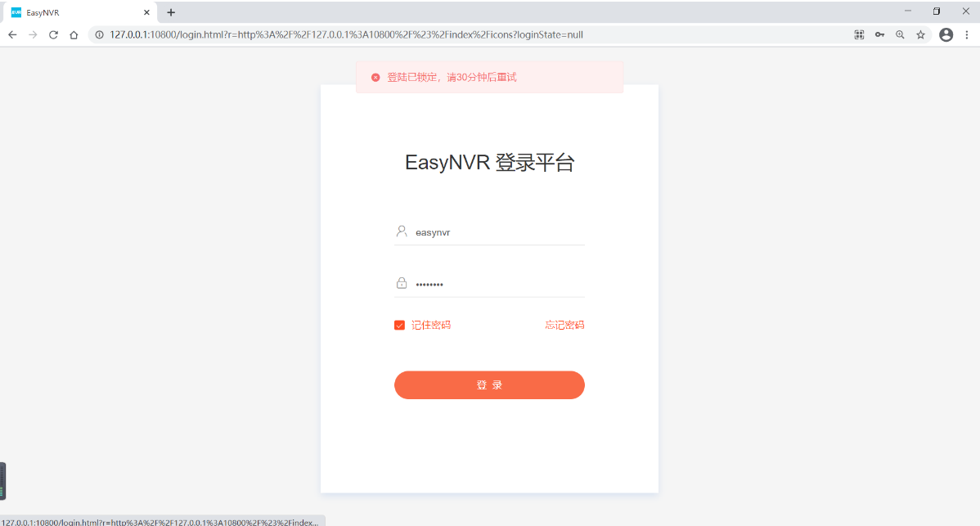The image size is (980, 526).
Task: Click the 记住密码 label text
Action: click(430, 325)
